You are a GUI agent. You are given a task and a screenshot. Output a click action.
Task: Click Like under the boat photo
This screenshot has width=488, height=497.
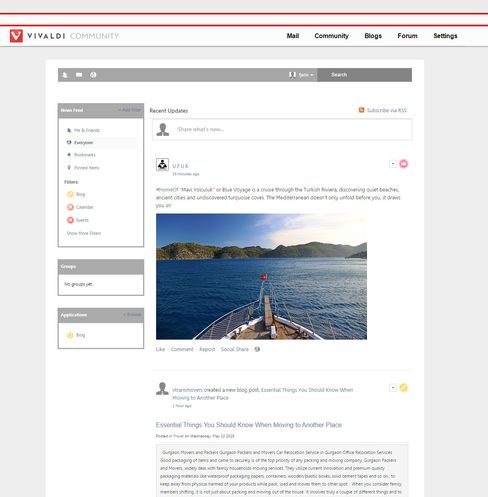(160, 349)
